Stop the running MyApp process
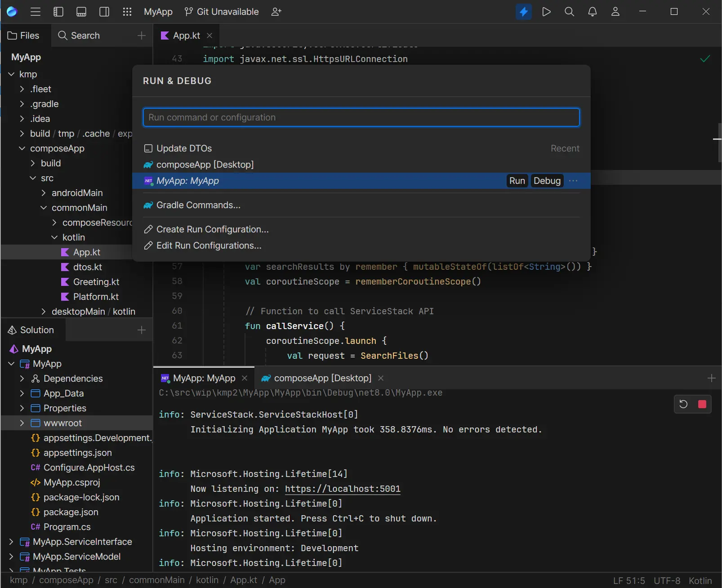This screenshot has height=588, width=722. 702,404
